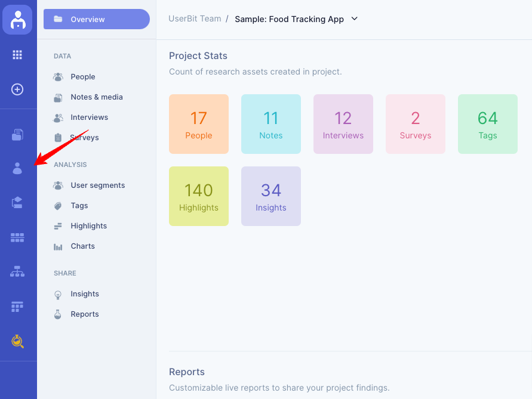Open the apps grid icon in the sidebar
The width and height of the screenshot is (532, 399).
[x=17, y=55]
